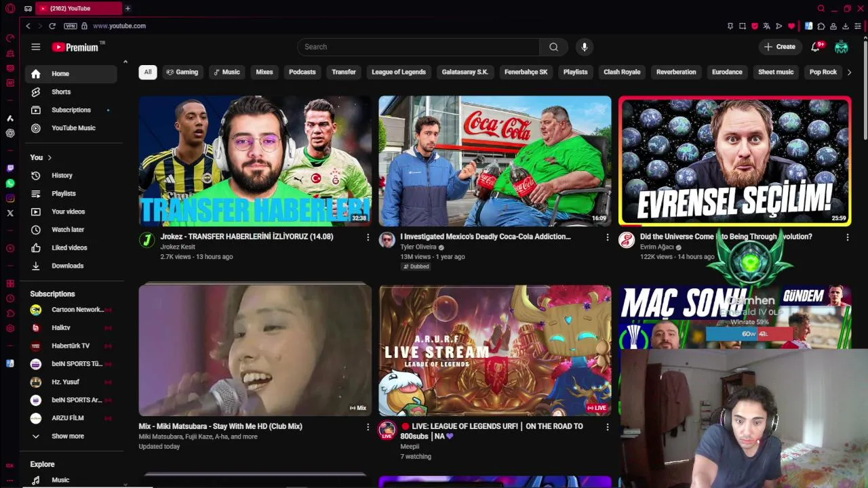Open YouTube Music in the sidebar
This screenshot has height=488, width=868.
[71, 128]
